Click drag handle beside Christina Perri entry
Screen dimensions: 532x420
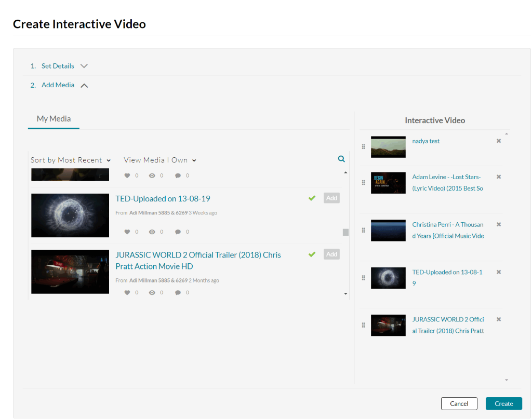click(x=363, y=230)
